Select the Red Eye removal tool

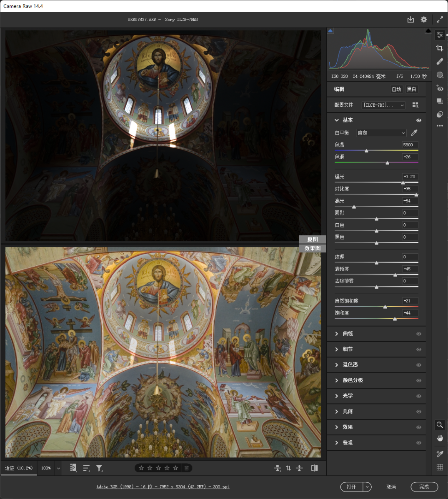coord(440,88)
